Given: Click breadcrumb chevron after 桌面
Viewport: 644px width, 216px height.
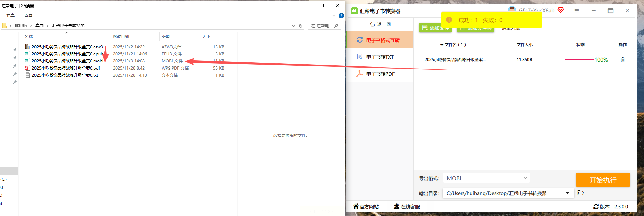Looking at the screenshot, I should click(x=48, y=26).
